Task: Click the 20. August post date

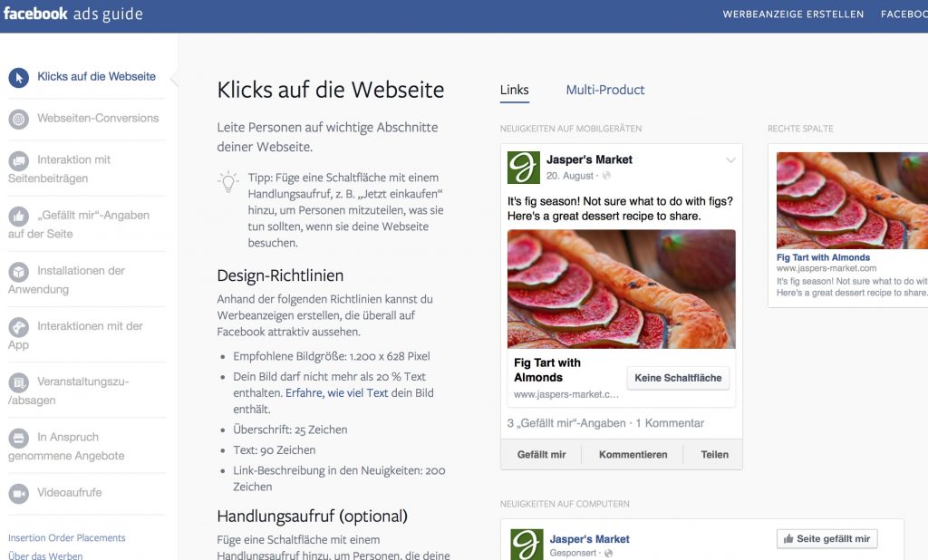Action: click(x=570, y=176)
